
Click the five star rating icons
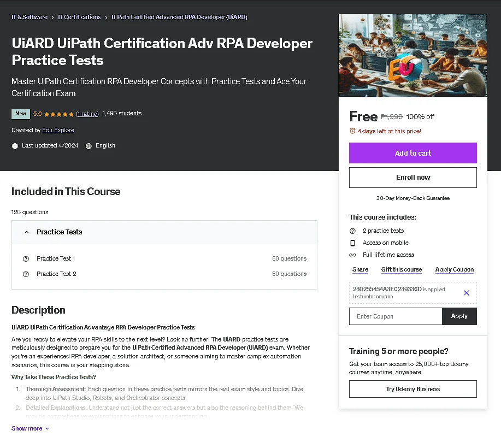[x=59, y=114]
